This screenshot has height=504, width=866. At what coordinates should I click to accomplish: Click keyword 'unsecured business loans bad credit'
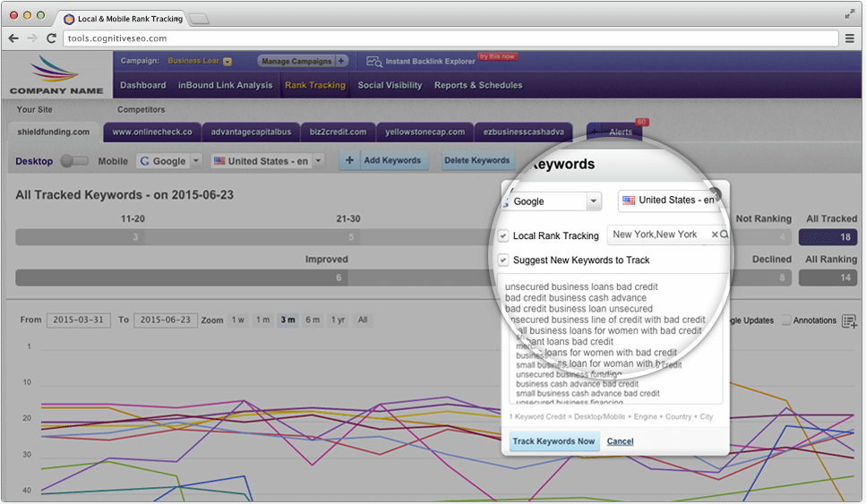581,286
